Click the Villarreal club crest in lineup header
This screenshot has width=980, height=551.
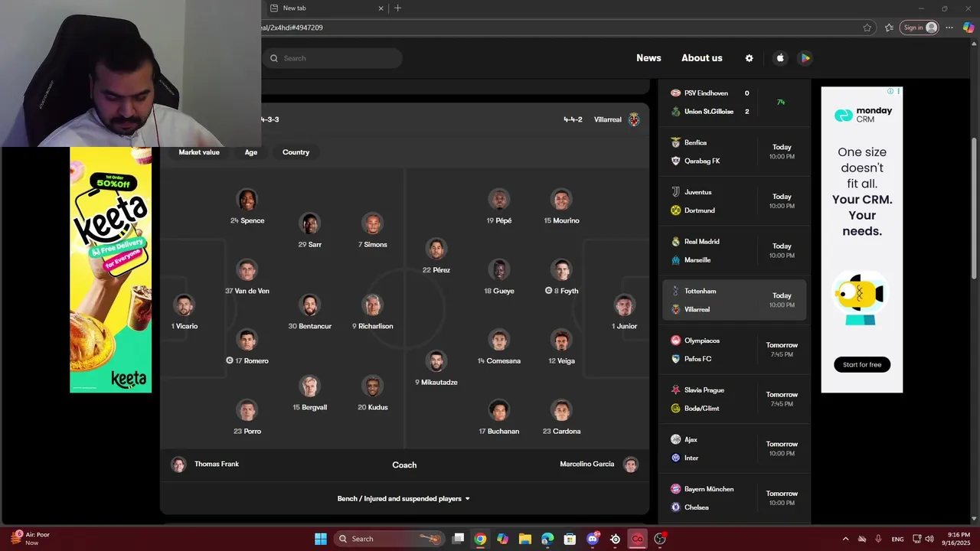[634, 119]
